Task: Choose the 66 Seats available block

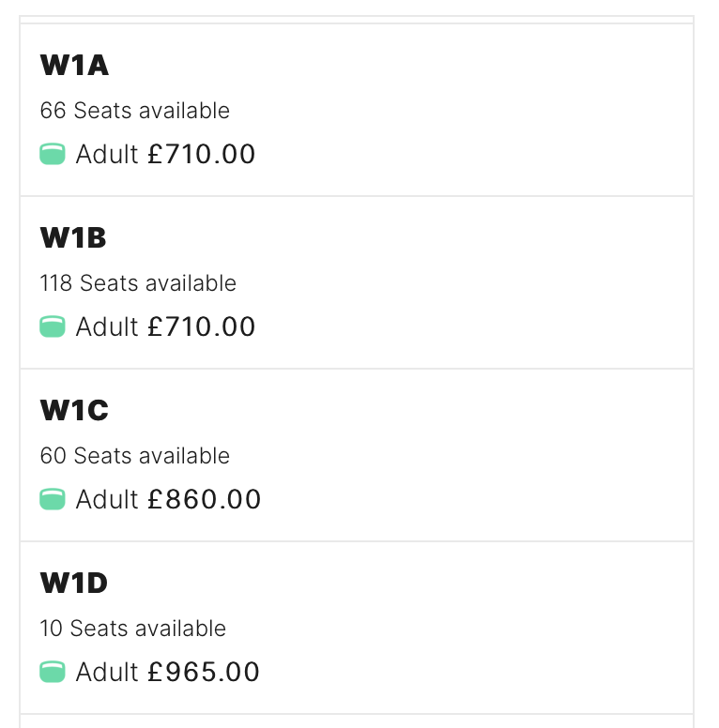Action: pos(135,111)
